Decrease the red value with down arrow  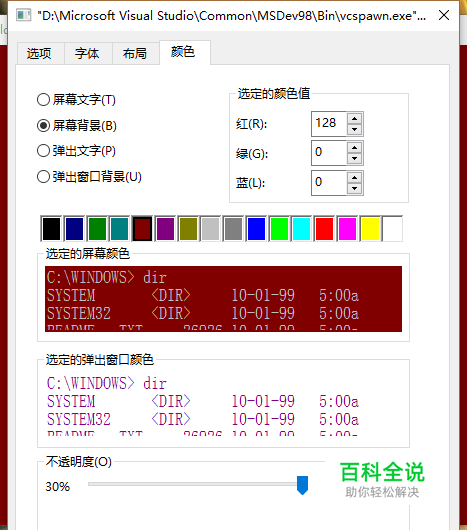(x=354, y=129)
